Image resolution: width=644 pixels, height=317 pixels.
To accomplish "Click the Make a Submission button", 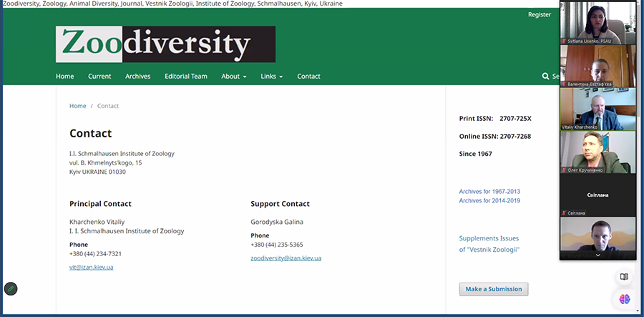I will pyautogui.click(x=494, y=289).
